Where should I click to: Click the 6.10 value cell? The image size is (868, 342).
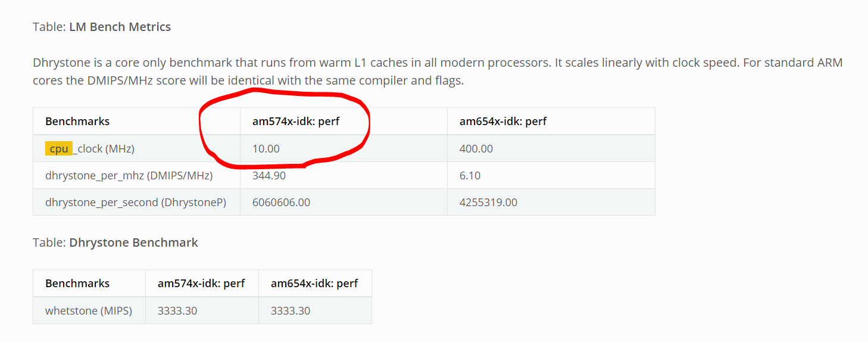coord(470,176)
